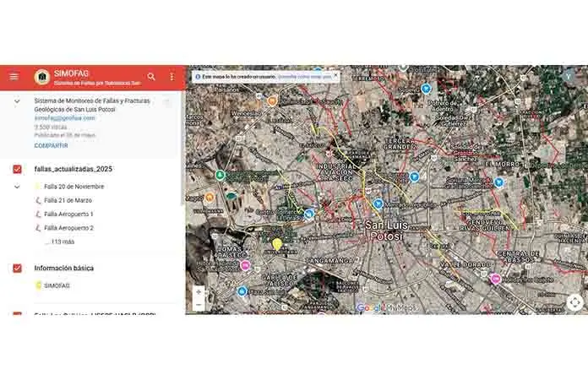This screenshot has height=380, width=588.
Task: Close the 'Este mapa lo ha creado' notice
Action: tap(335, 75)
